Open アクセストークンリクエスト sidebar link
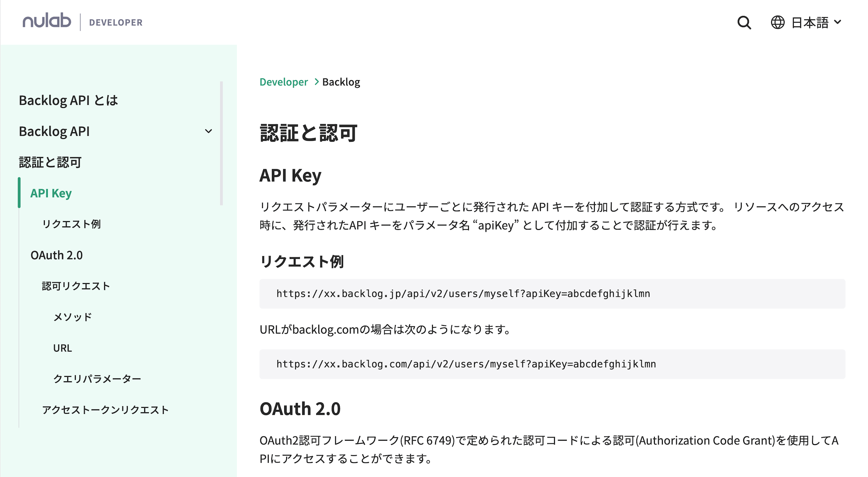The image size is (868, 477). (x=105, y=410)
